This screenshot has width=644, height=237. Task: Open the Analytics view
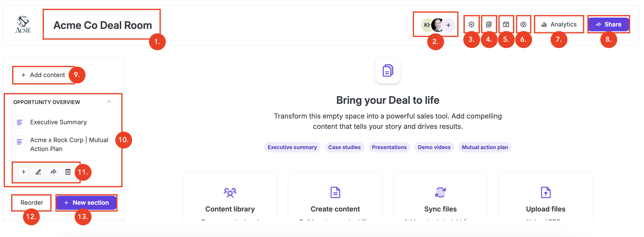559,25
